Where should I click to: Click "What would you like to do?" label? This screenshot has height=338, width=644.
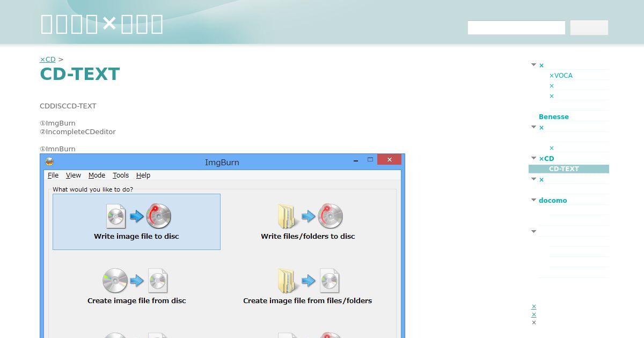93,189
